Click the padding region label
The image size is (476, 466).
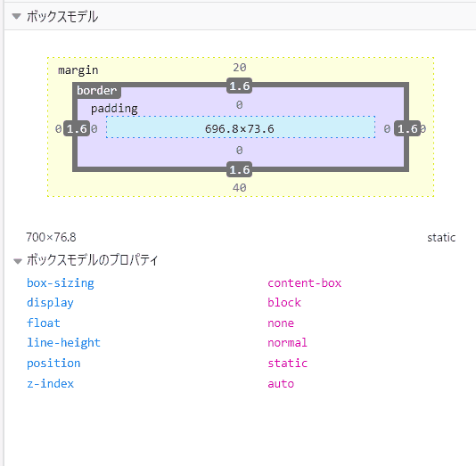point(114,109)
